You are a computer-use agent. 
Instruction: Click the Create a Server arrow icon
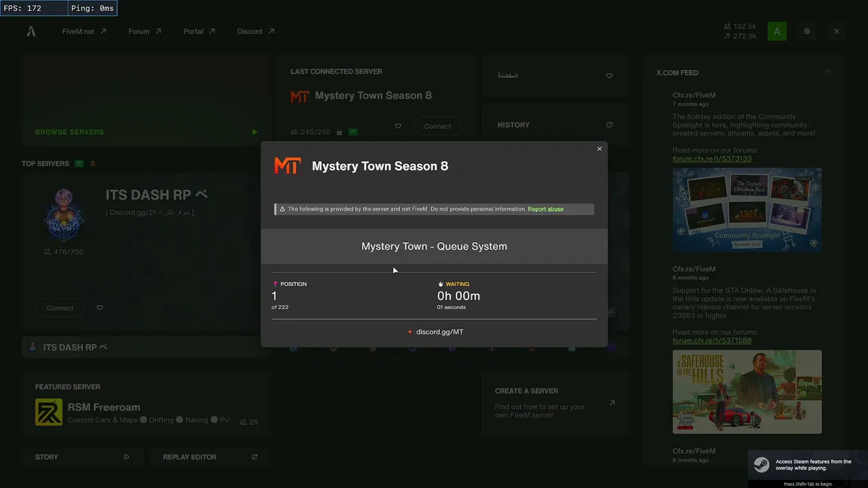(612, 403)
